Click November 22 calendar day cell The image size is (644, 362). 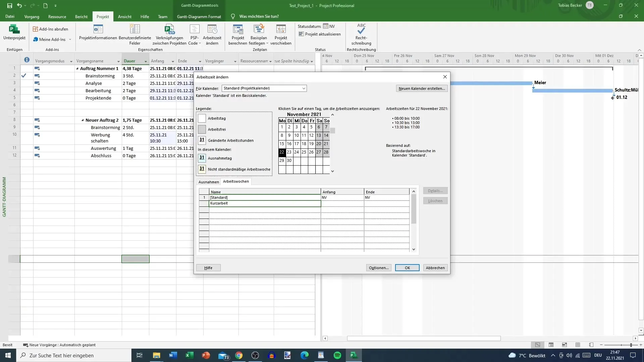282,152
